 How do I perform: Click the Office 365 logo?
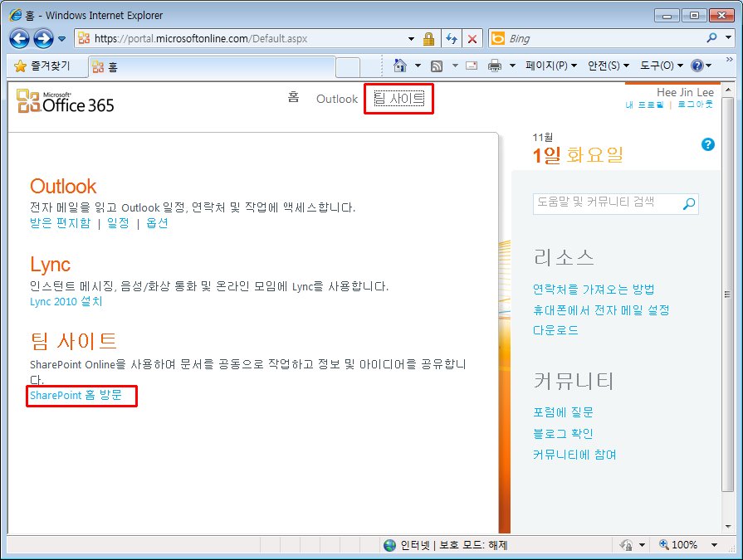(66, 101)
